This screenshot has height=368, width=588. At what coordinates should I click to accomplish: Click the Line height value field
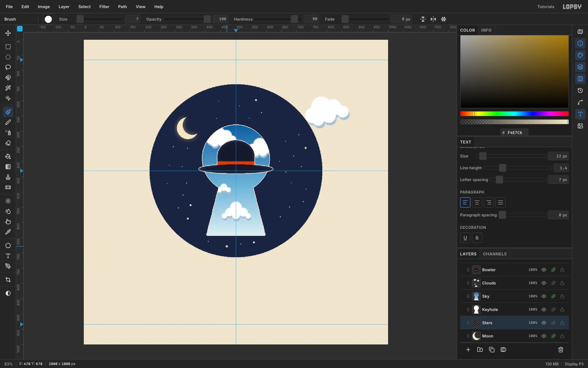coord(562,168)
